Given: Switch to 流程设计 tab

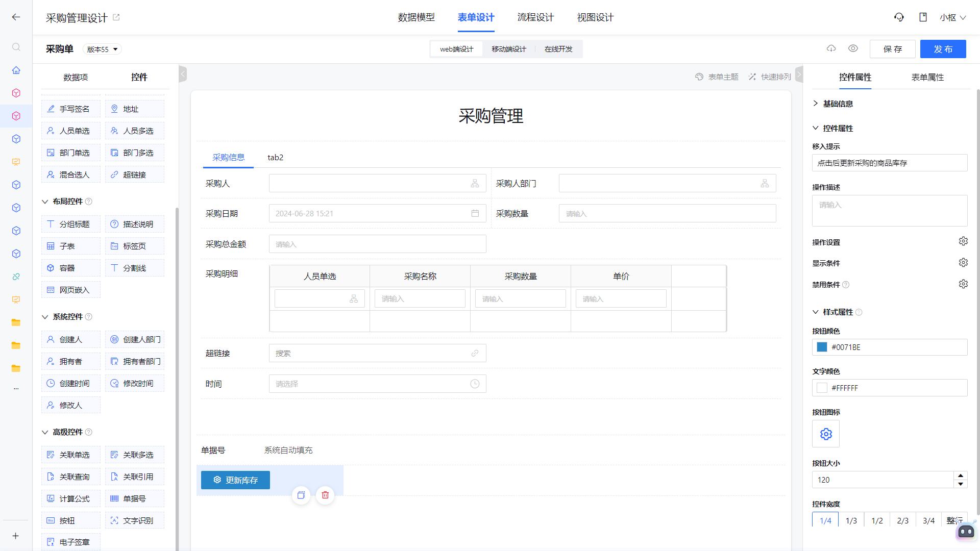Looking at the screenshot, I should [x=535, y=17].
